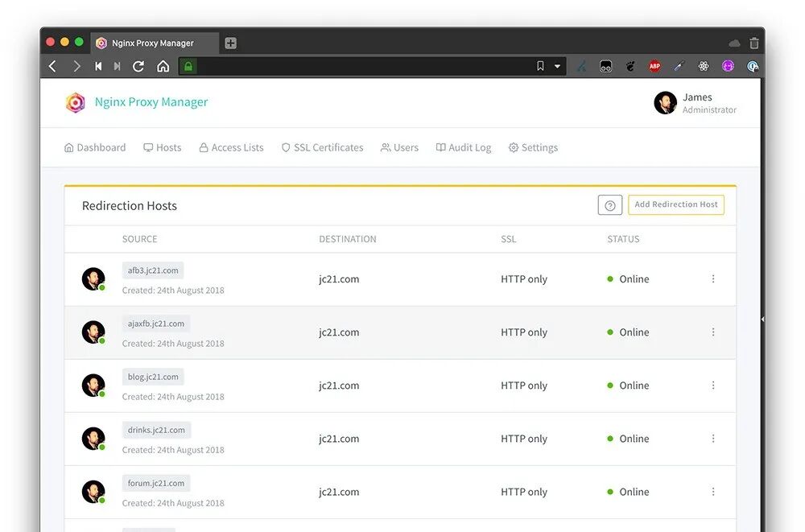Open actions menu for blog.jc21.com row

pos(713,386)
